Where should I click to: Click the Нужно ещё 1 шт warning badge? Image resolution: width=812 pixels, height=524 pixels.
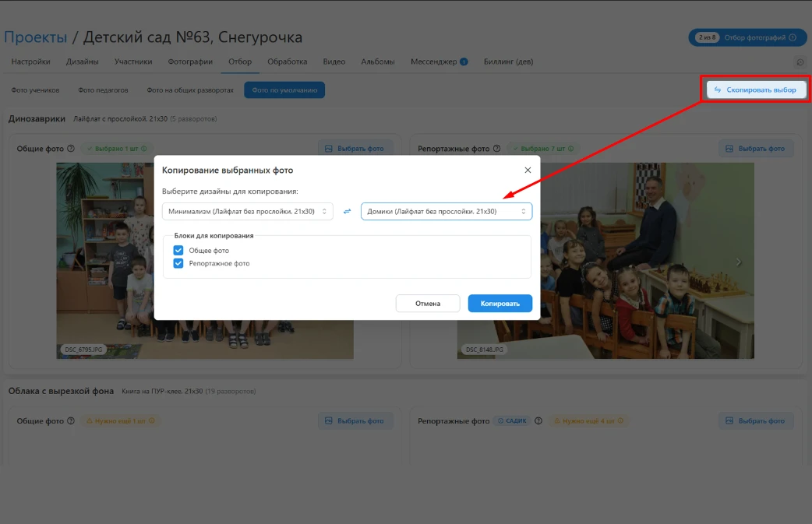(x=121, y=421)
